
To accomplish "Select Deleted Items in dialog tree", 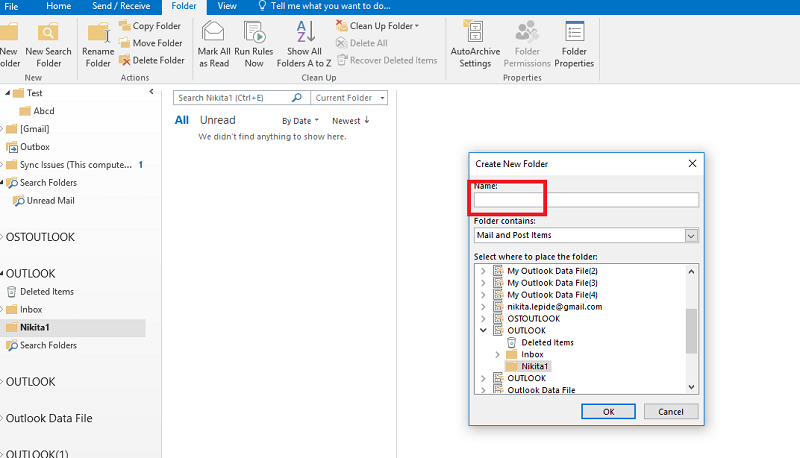I will click(x=547, y=342).
